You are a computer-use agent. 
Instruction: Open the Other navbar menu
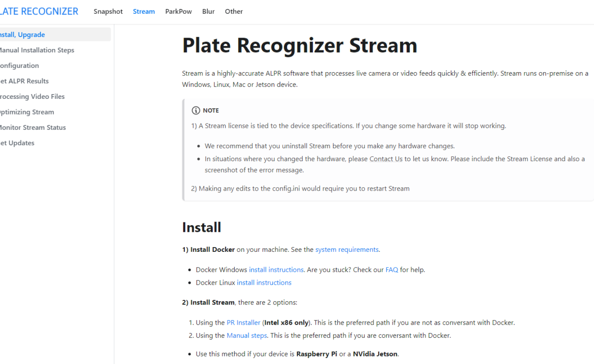(x=234, y=11)
